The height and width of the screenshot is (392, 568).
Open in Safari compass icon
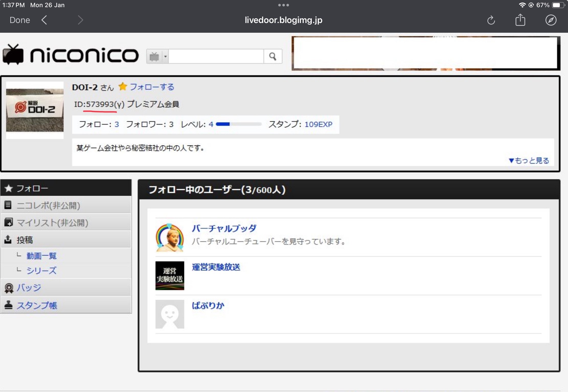click(551, 20)
